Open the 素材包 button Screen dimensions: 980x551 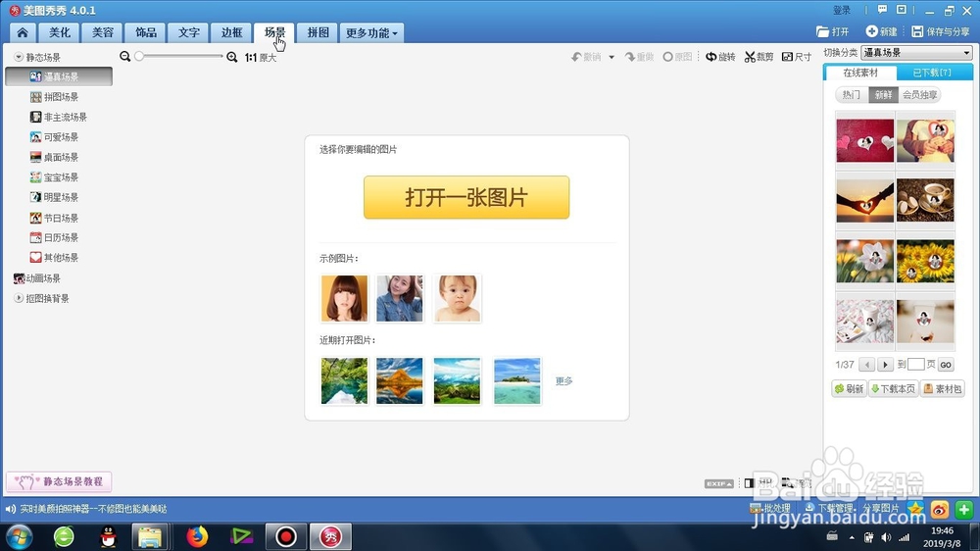pyautogui.click(x=943, y=389)
